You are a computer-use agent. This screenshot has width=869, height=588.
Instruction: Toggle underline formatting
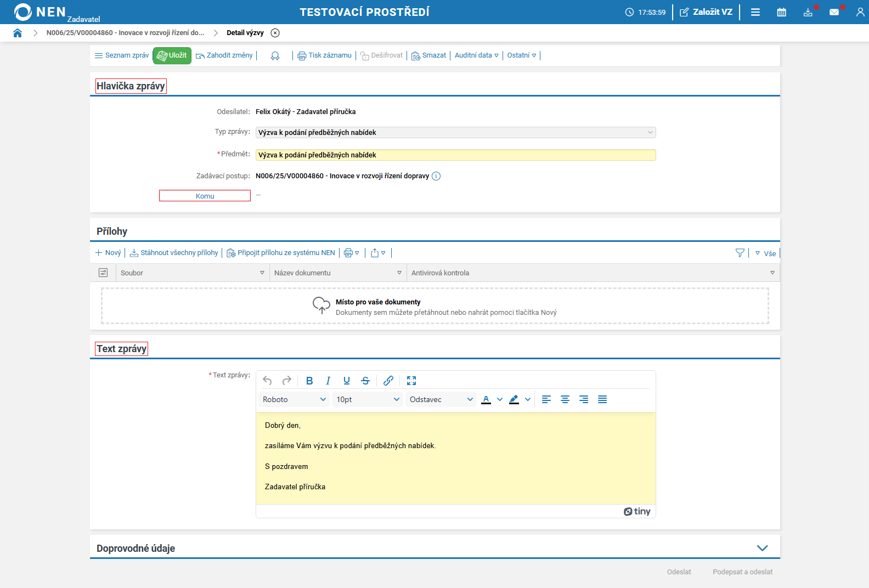(347, 381)
